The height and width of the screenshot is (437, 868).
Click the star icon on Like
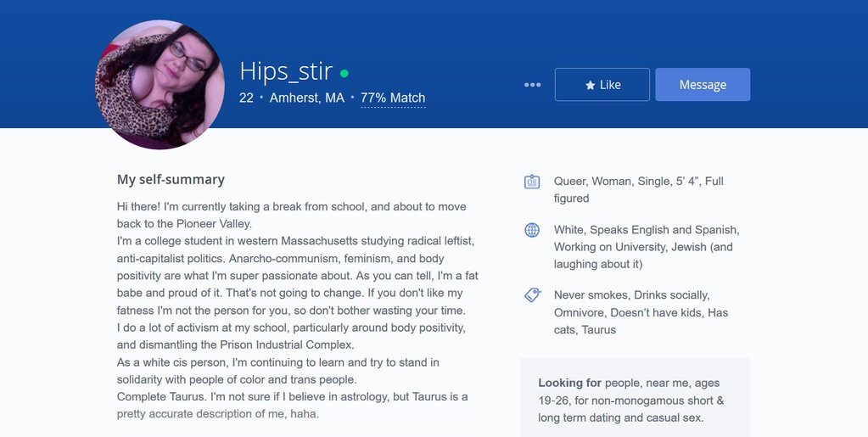coord(590,85)
